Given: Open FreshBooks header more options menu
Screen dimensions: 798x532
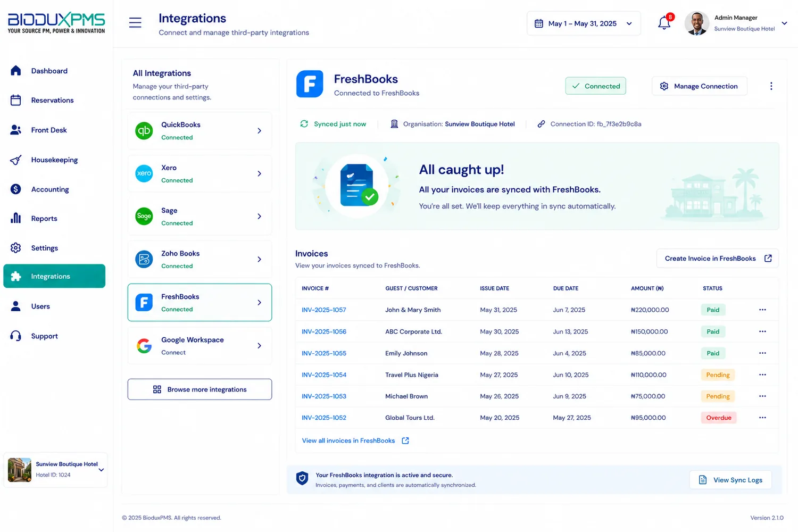Looking at the screenshot, I should [x=771, y=86].
